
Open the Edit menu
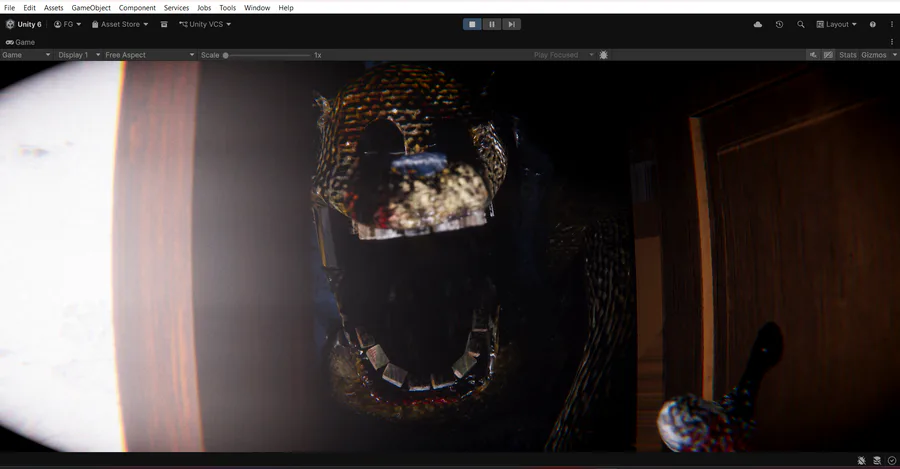coord(29,7)
